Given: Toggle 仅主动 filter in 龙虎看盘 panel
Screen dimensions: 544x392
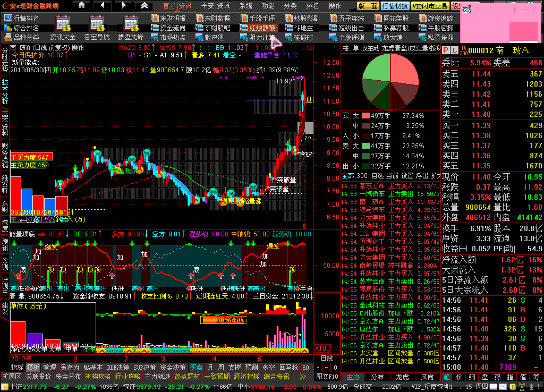Looking at the screenshot, I should 370,48.
